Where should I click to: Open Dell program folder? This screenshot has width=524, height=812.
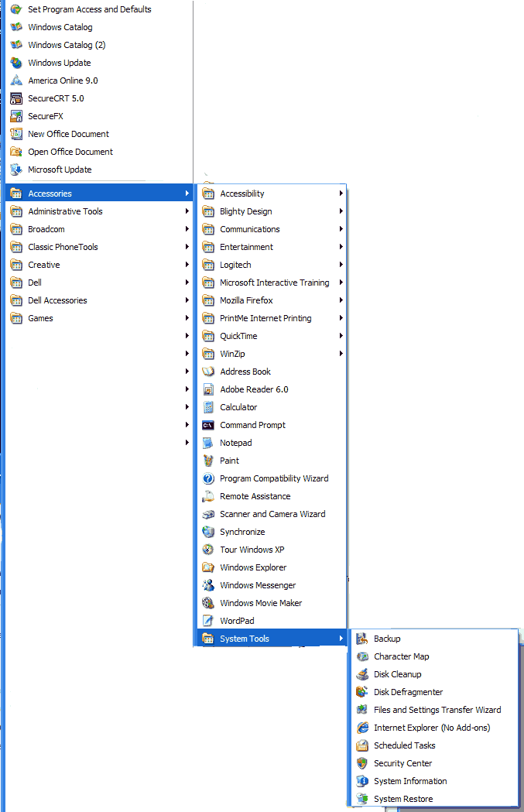point(99,283)
